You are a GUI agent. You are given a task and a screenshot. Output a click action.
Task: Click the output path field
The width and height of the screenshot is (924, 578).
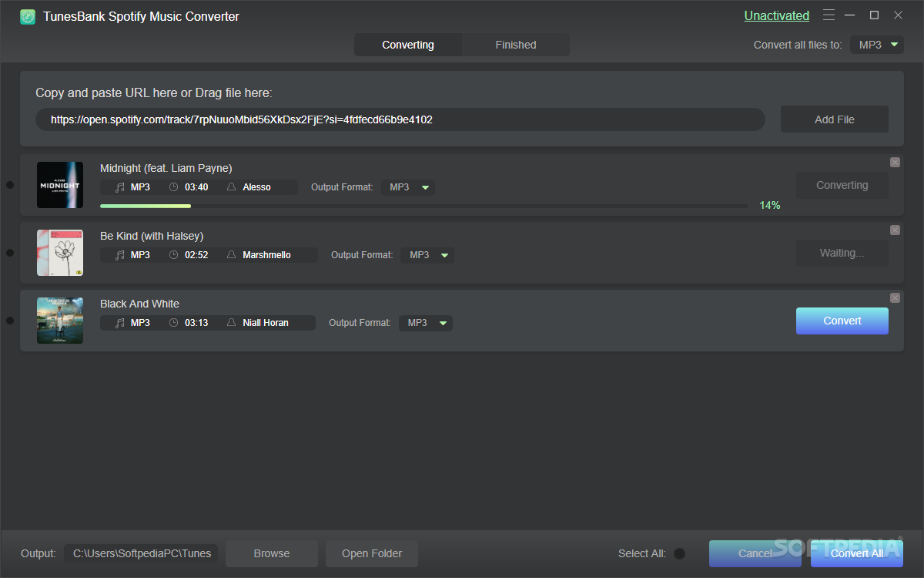tap(141, 553)
